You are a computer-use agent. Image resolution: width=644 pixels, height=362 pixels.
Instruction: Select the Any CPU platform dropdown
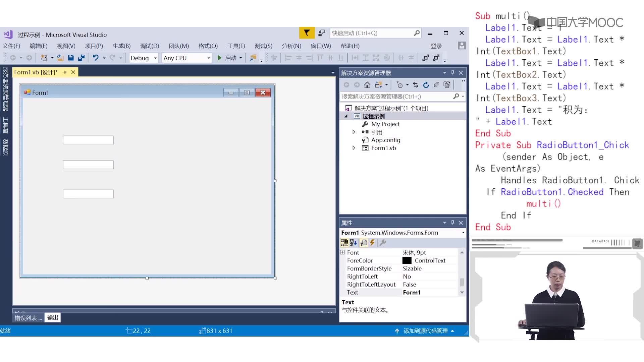click(x=185, y=58)
